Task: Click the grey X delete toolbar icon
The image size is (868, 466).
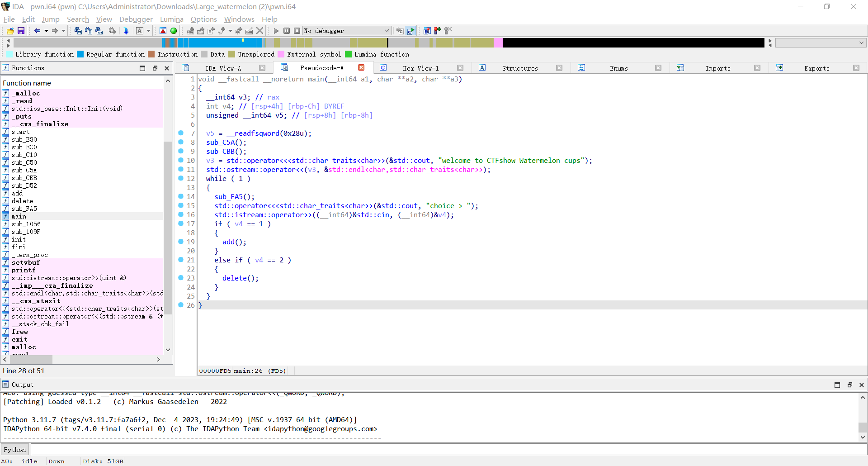Action: tap(260, 31)
